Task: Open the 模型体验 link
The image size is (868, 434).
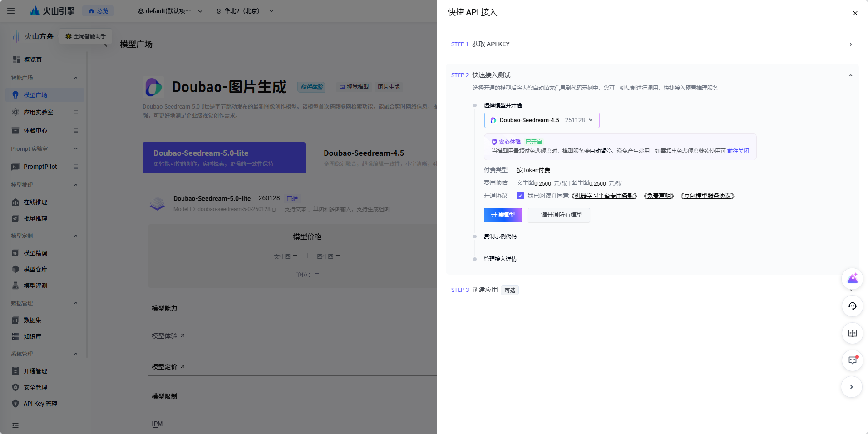Action: (x=168, y=335)
